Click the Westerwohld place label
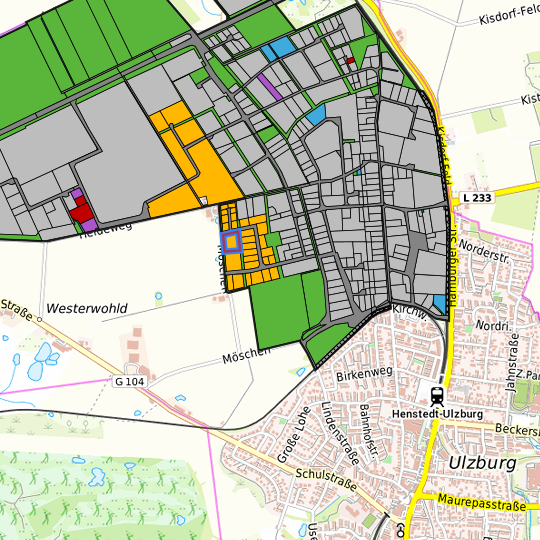Screen dimensions: 540x540 (x=87, y=308)
